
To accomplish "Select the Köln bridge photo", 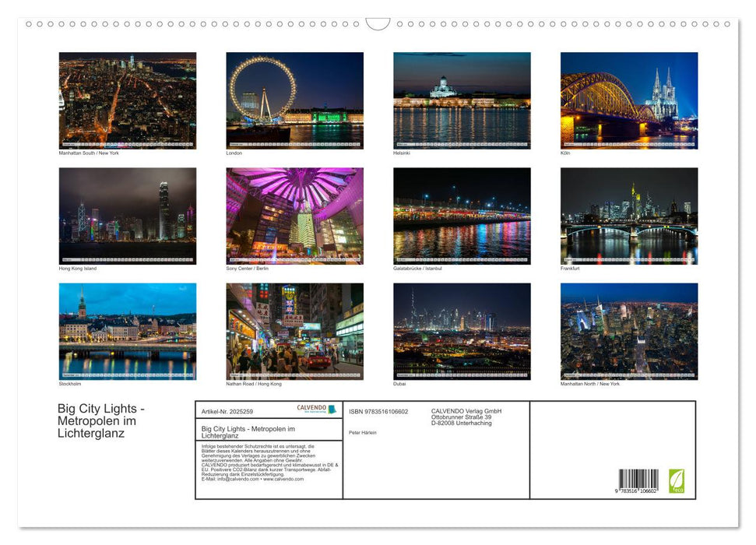I will coord(629,100).
